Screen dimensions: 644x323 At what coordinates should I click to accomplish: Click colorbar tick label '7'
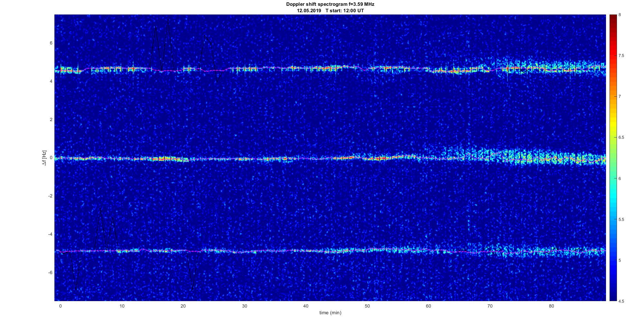(620, 97)
